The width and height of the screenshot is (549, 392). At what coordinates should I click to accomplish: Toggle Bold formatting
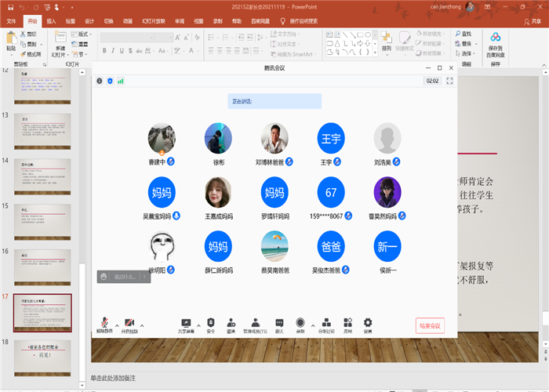(104, 51)
